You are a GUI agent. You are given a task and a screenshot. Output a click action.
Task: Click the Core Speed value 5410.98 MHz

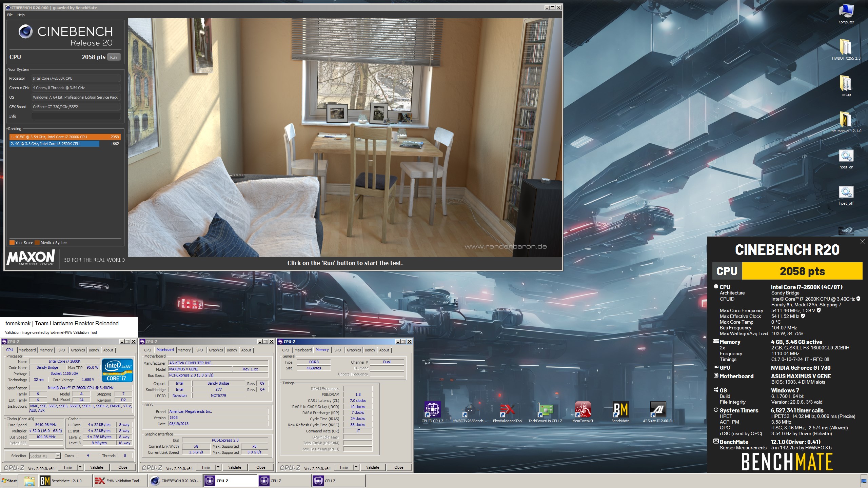click(x=46, y=425)
